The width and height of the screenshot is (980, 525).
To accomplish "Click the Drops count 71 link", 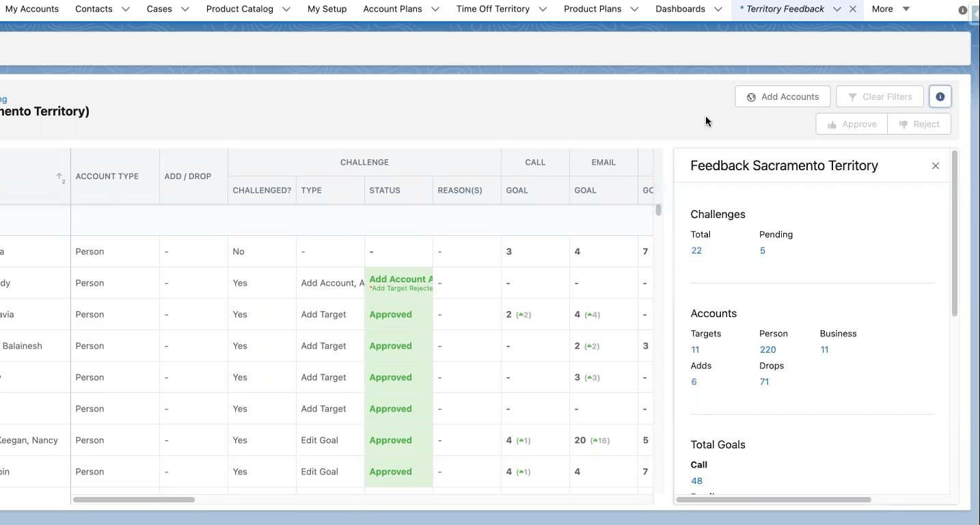I will pos(764,382).
